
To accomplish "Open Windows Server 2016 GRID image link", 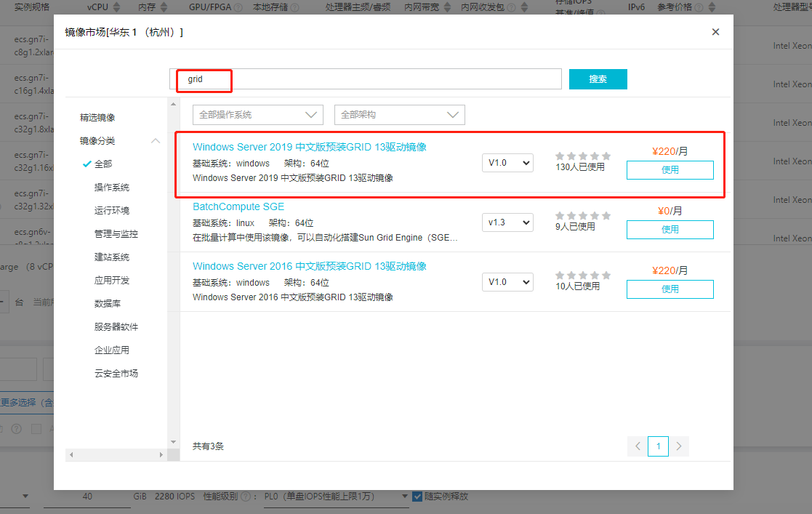I will pyautogui.click(x=309, y=266).
